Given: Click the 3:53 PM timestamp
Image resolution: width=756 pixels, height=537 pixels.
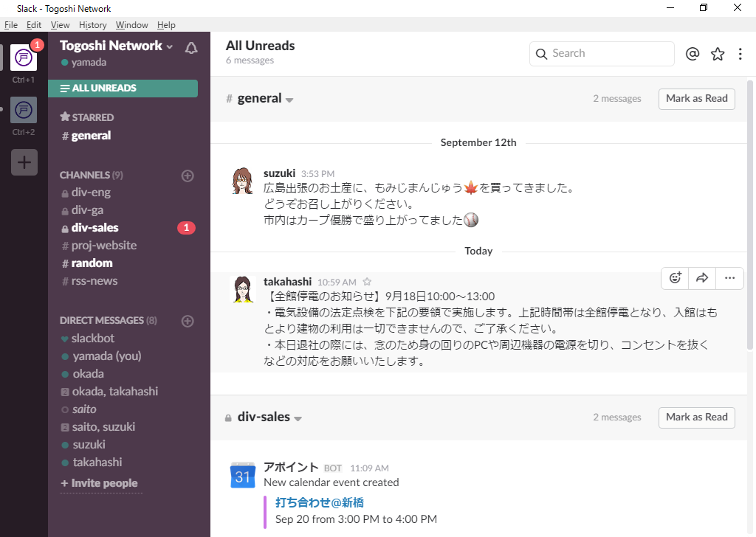Looking at the screenshot, I should pos(317,174).
